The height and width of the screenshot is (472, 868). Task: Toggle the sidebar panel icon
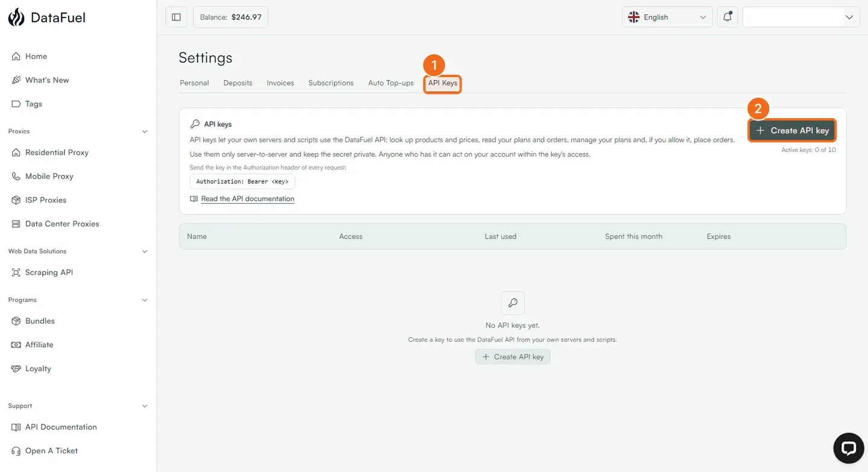coord(176,17)
